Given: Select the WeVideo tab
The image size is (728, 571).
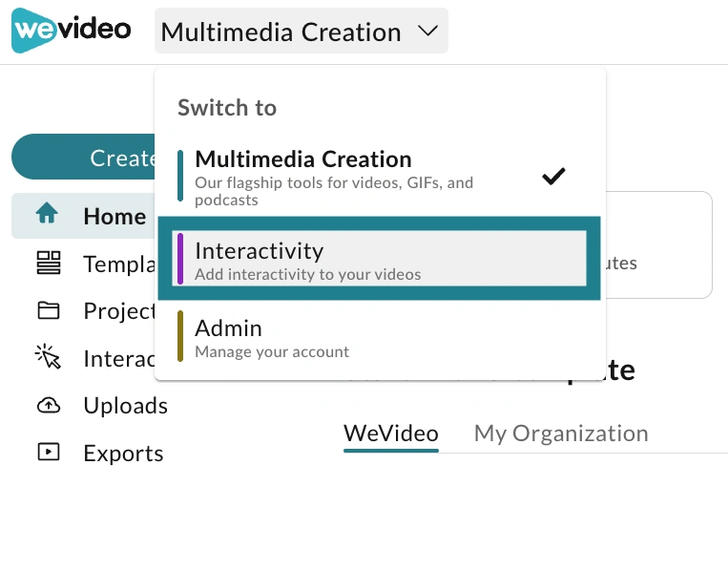Looking at the screenshot, I should (x=391, y=434).
